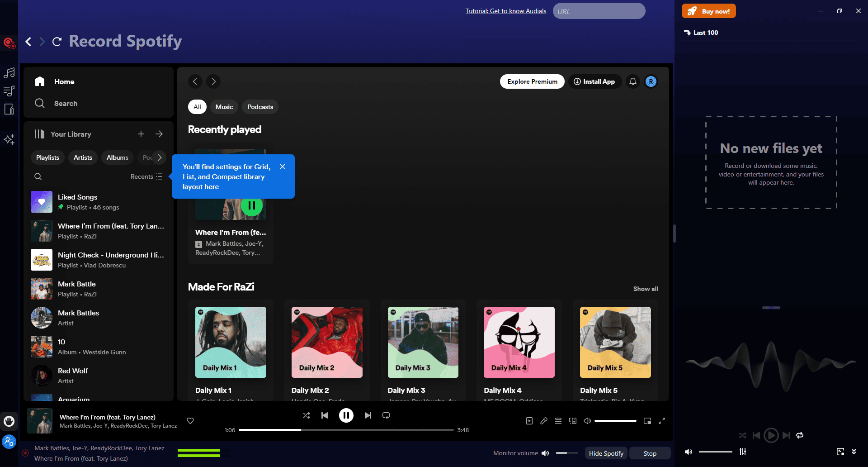The image size is (868, 467).
Task: Open Spotify Search
Action: tap(56, 103)
